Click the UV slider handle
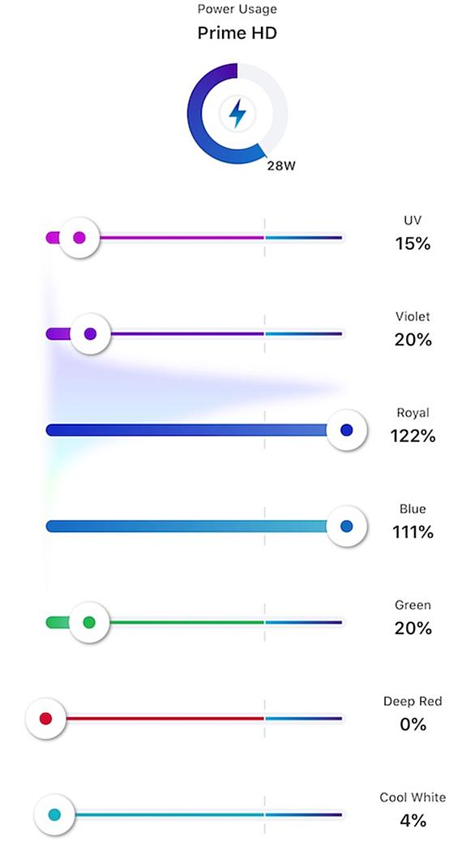The image size is (475, 868). coord(79,238)
